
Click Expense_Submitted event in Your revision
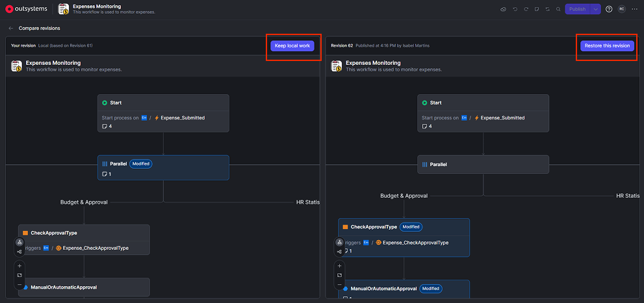tap(179, 117)
